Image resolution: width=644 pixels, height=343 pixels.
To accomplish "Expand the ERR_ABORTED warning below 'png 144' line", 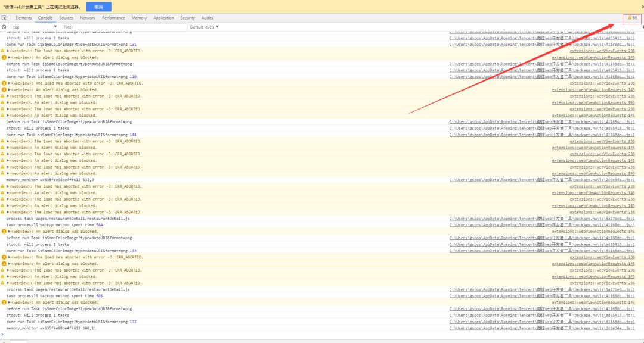I will click(x=8, y=141).
